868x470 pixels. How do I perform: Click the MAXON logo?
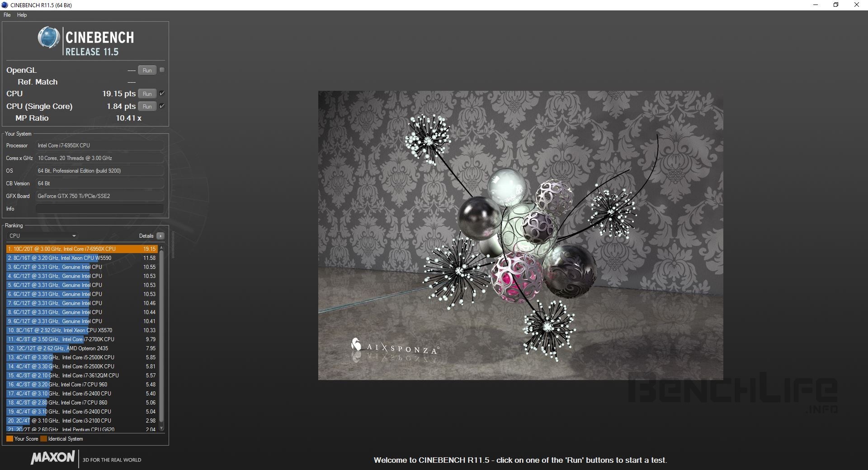tap(52, 458)
